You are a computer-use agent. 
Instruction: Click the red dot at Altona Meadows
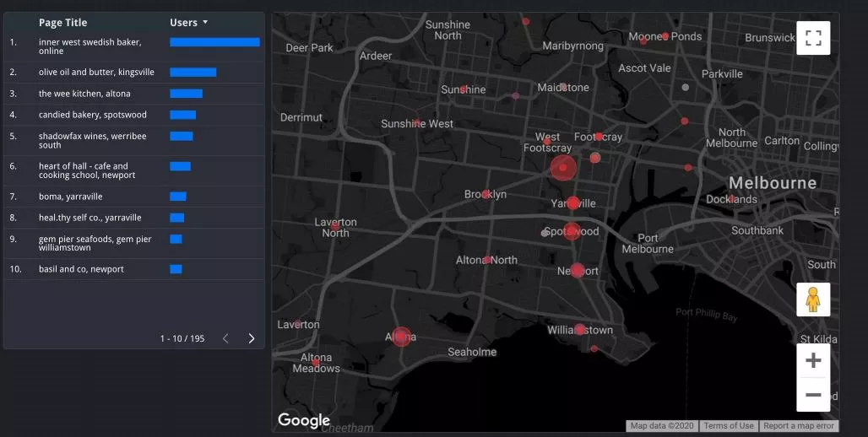click(x=316, y=363)
